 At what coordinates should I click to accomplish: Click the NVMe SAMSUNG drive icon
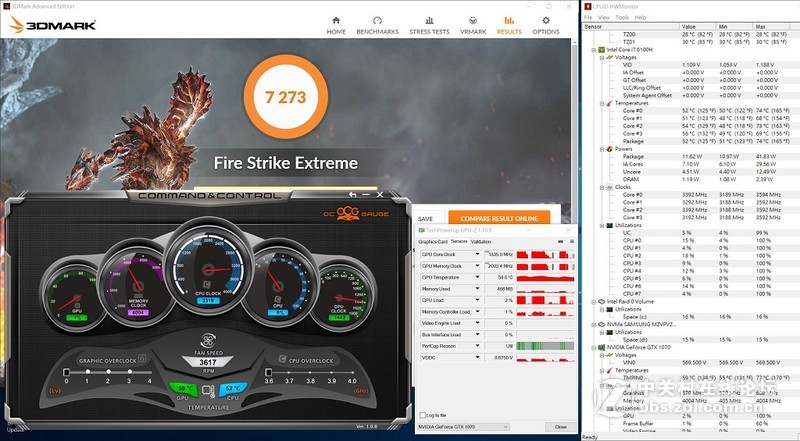(x=602, y=325)
